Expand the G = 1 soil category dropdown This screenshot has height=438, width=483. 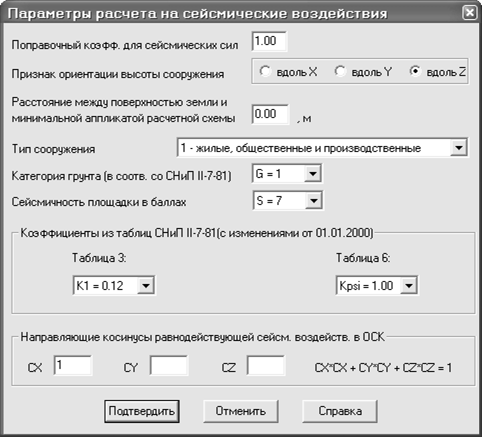pyautogui.click(x=287, y=174)
